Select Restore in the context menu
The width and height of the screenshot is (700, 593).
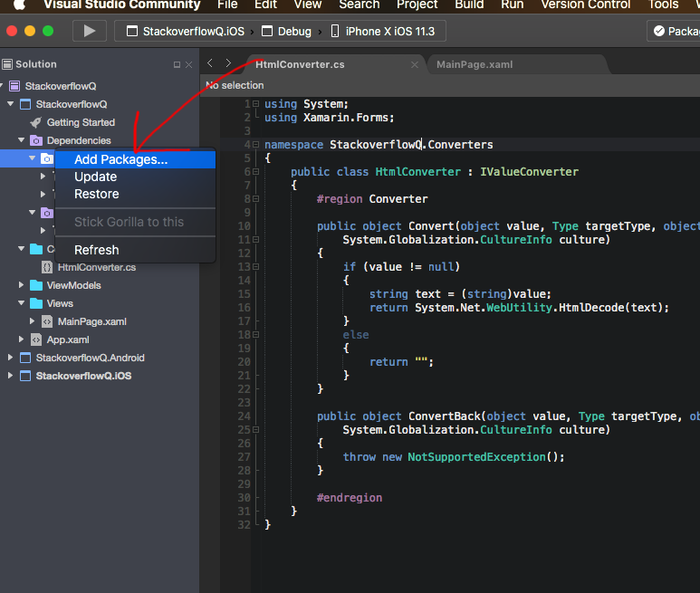97,194
